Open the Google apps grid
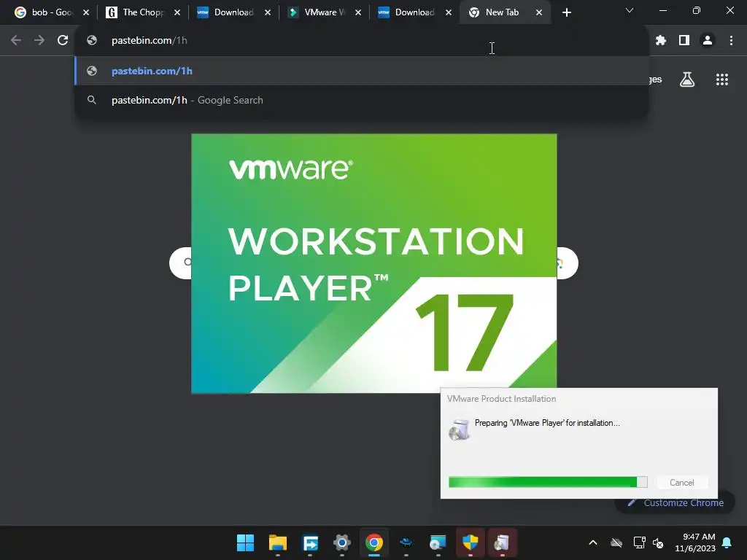747x560 pixels. [722, 79]
